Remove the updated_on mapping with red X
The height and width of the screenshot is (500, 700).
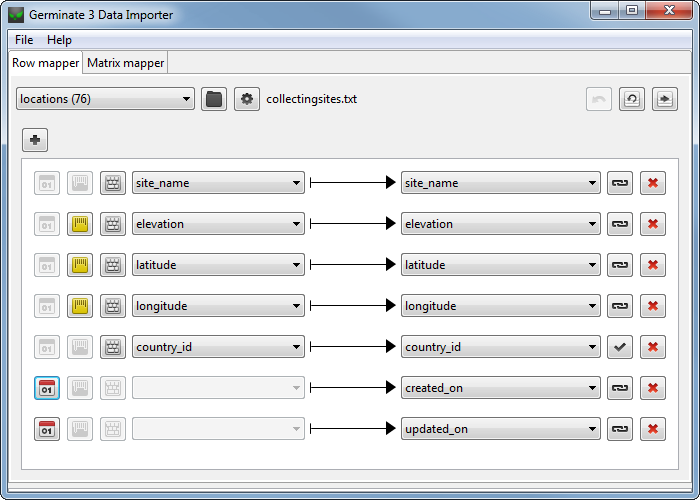[x=653, y=429]
